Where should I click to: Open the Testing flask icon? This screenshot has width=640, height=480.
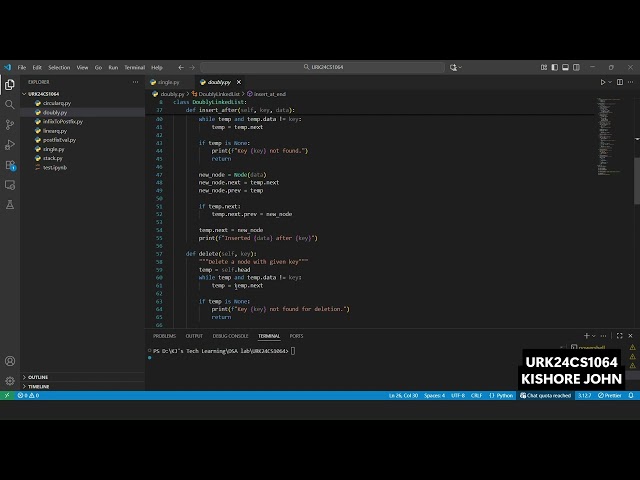click(x=10, y=204)
